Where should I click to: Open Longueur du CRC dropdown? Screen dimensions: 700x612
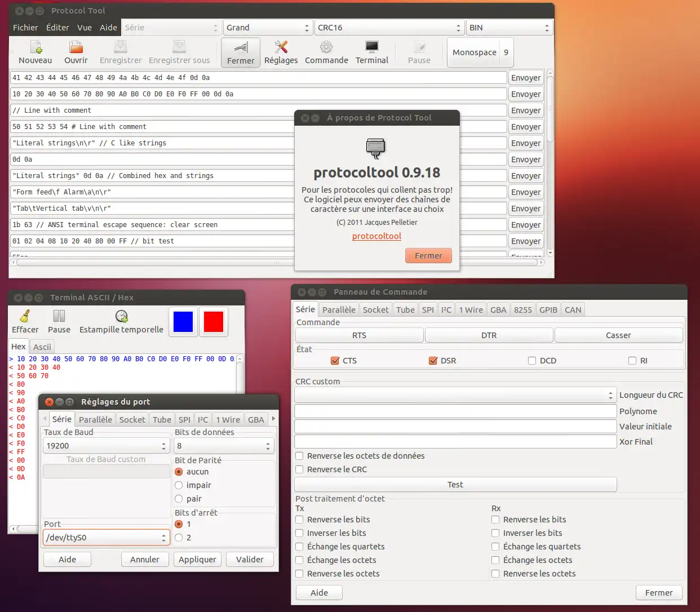pyautogui.click(x=455, y=395)
